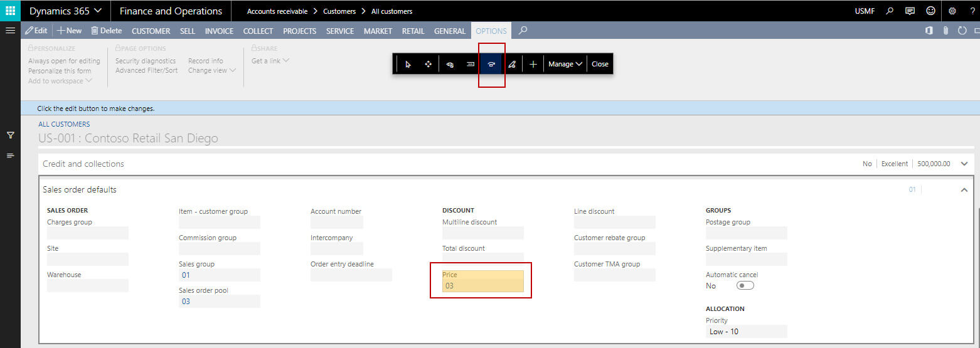Viewport: 980px width, 348px height.
Task: Click the Line discount field
Action: (615, 223)
